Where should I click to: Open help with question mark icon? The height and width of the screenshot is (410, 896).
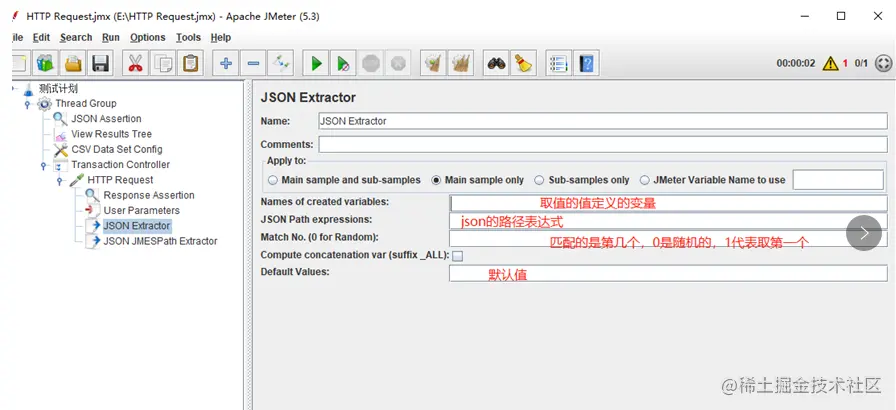click(586, 63)
